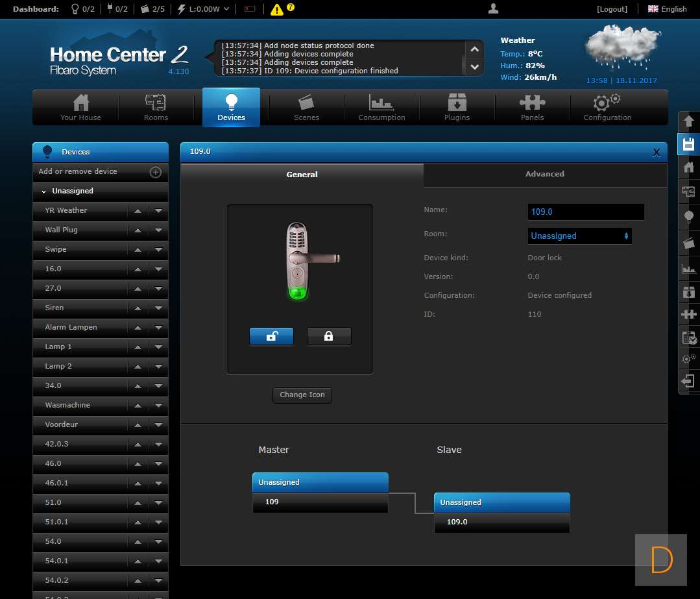The image size is (700, 599).
Task: Move YR Weather up
Action: point(138,211)
